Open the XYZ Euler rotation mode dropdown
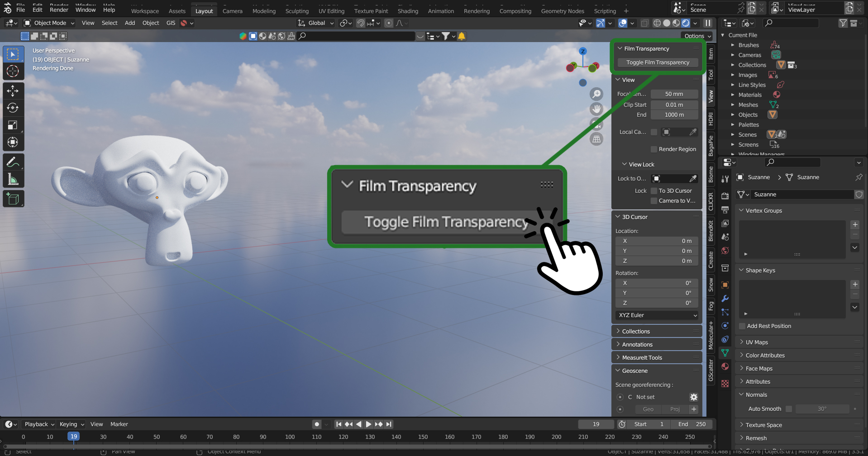 (657, 315)
